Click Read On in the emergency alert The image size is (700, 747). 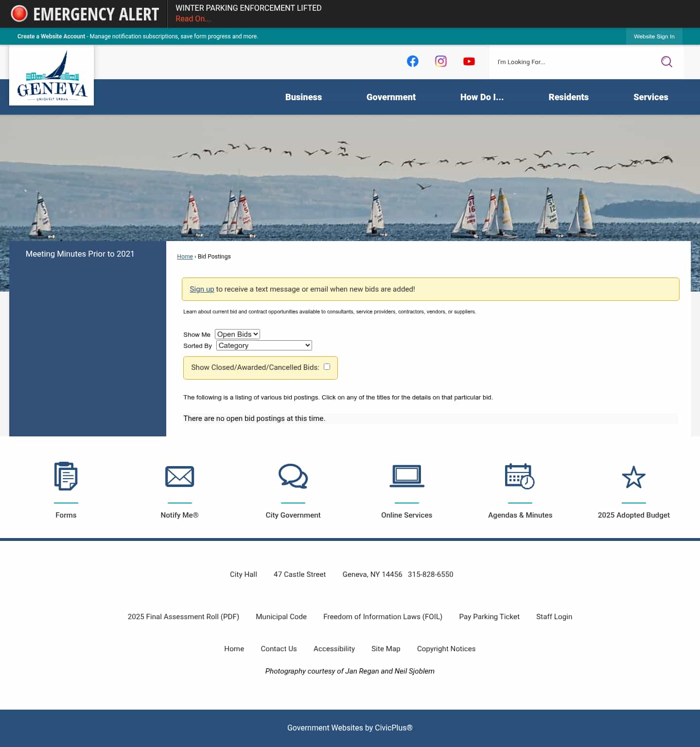click(x=193, y=18)
